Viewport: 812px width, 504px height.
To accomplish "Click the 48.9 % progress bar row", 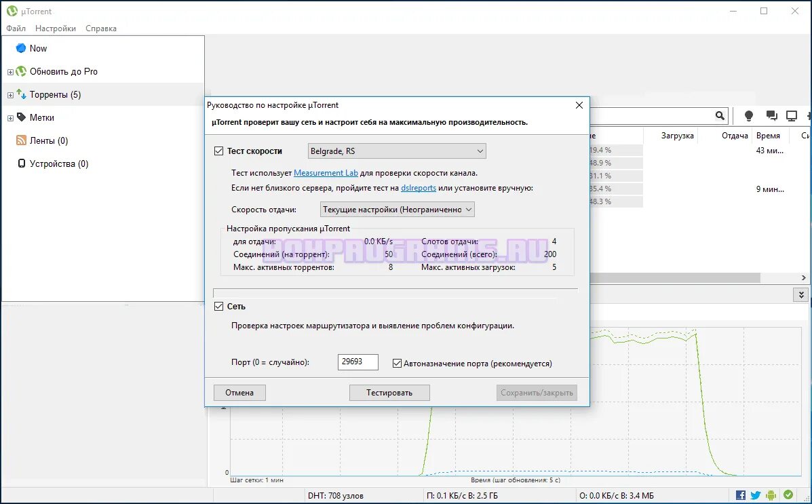I will tap(616, 163).
